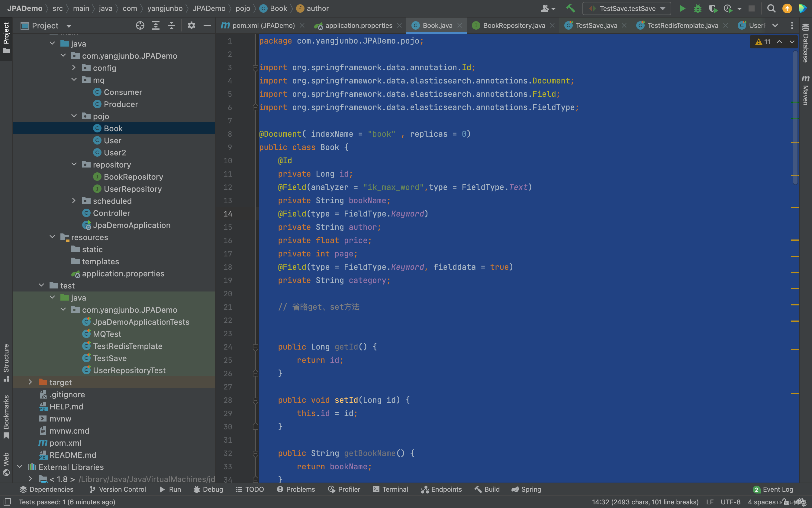Jump to next highlighted warning arrow
The height and width of the screenshot is (508, 812).
(x=792, y=42)
